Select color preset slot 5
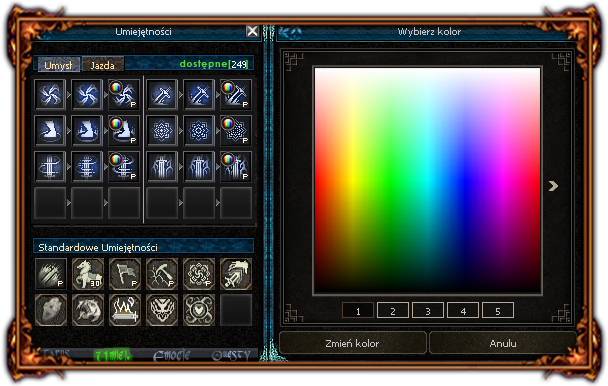The height and width of the screenshot is (386, 608). coord(498,311)
